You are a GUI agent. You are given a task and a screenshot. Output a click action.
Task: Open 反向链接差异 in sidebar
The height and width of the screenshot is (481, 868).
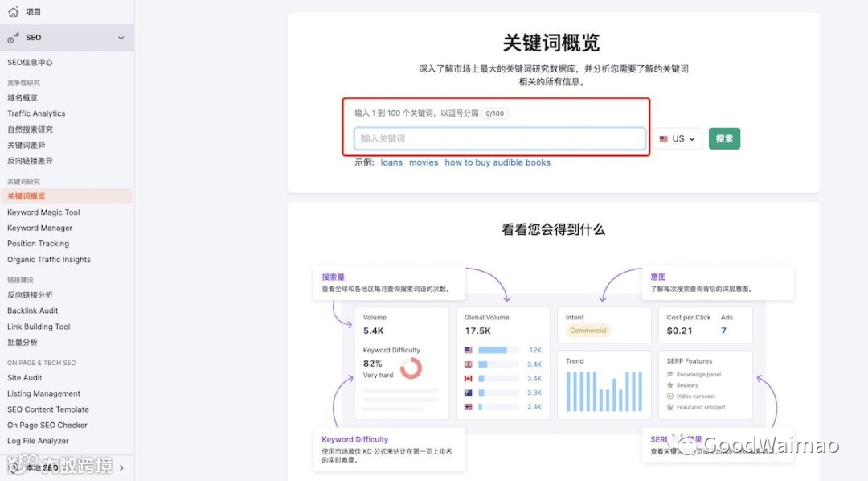30,161
